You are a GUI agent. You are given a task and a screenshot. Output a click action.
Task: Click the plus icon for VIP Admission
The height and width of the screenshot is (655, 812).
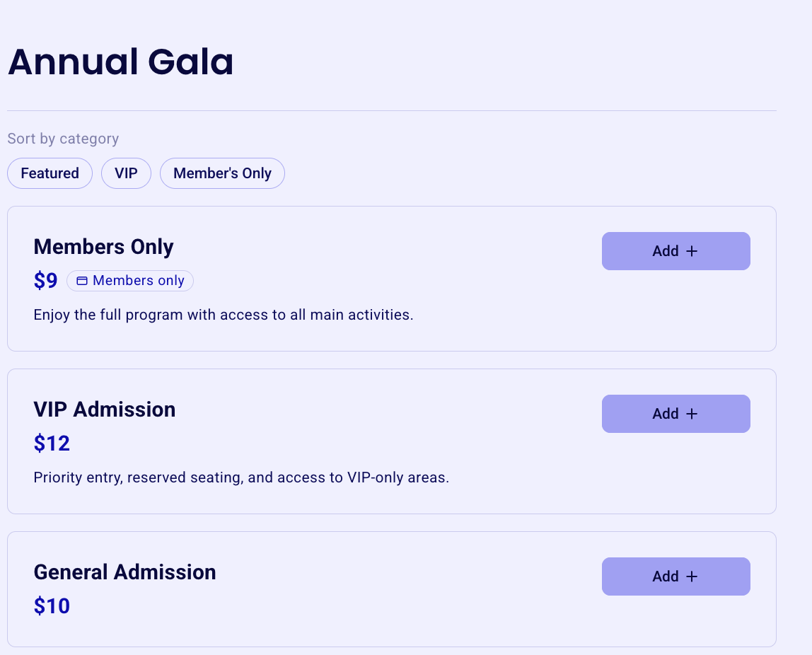pyautogui.click(x=691, y=414)
